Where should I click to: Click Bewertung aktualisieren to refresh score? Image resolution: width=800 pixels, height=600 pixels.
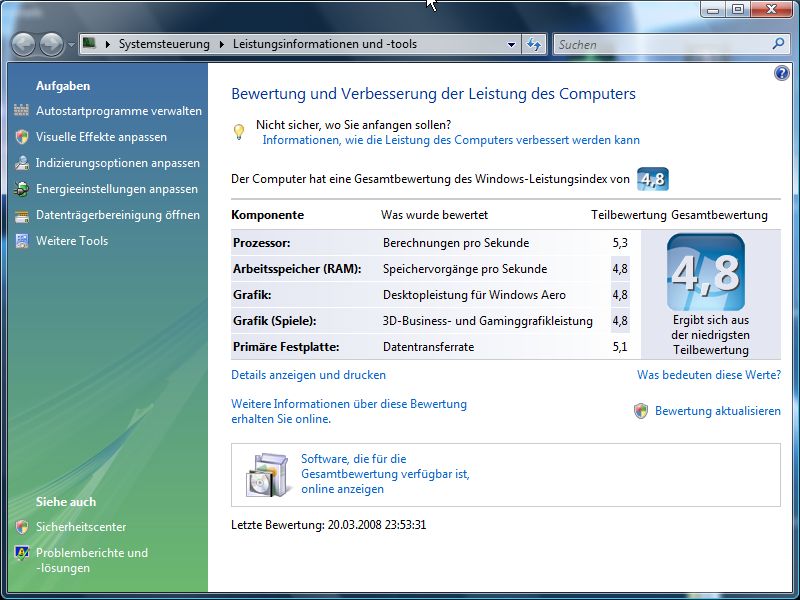coord(718,411)
